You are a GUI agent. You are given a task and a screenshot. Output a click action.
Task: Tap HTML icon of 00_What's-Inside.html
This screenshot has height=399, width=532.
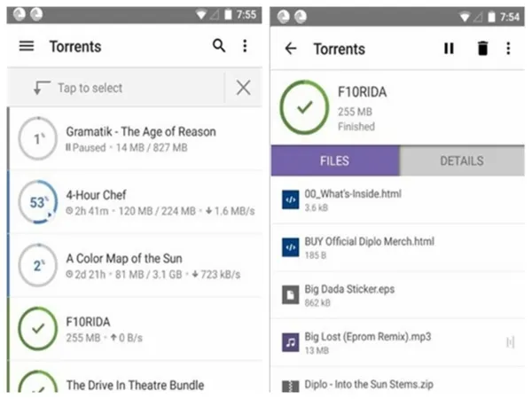291,199
